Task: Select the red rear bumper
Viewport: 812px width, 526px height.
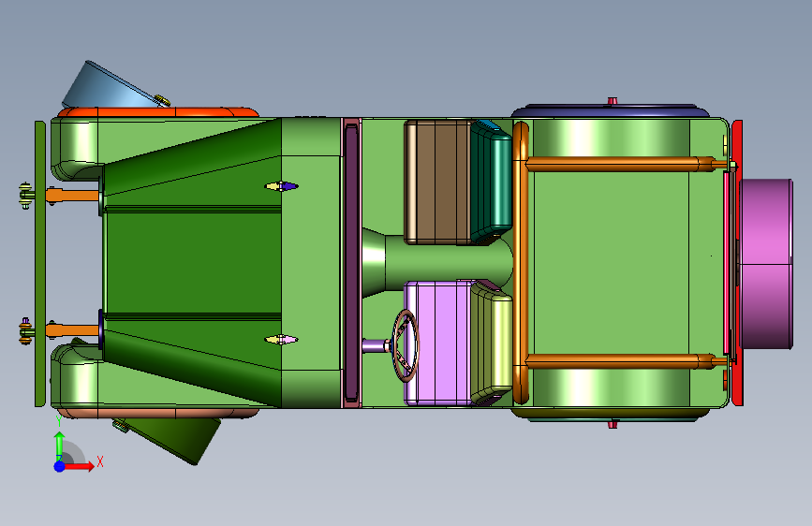Action: (x=737, y=263)
